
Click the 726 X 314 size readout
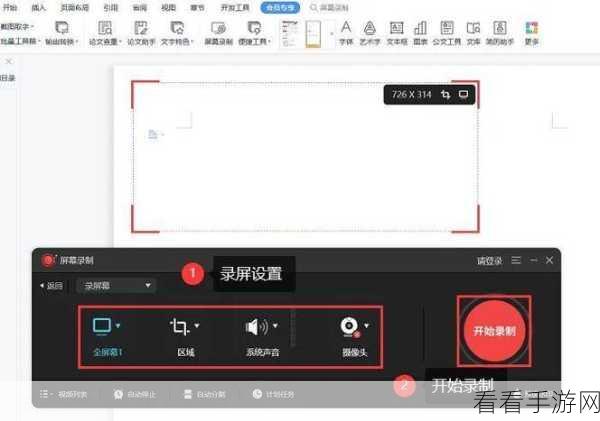point(411,95)
